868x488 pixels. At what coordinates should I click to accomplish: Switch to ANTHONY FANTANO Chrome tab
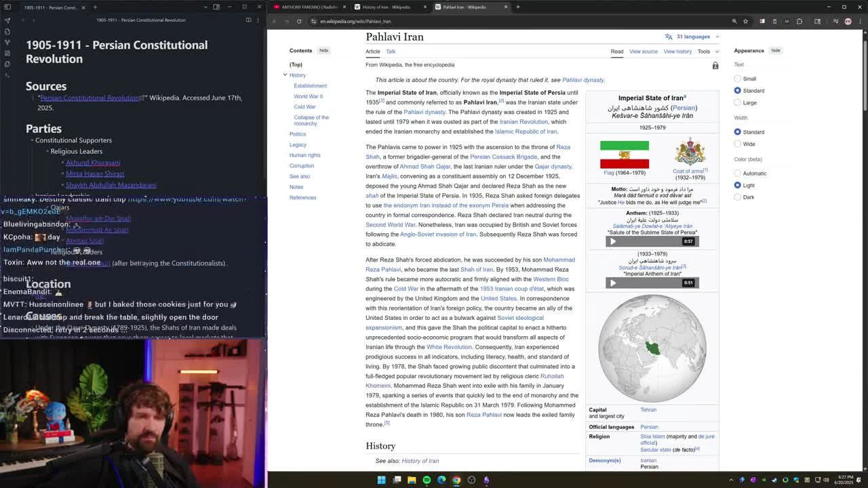(x=309, y=7)
